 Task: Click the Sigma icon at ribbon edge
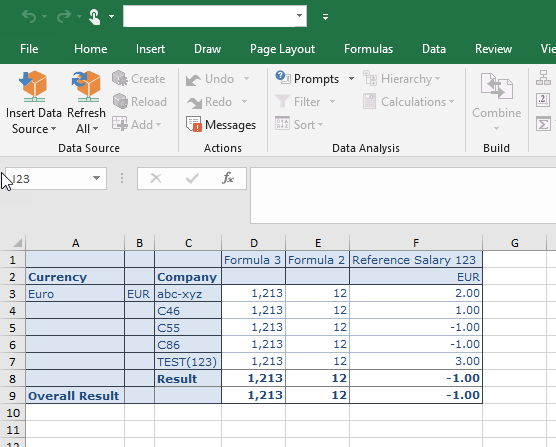pyautogui.click(x=543, y=124)
